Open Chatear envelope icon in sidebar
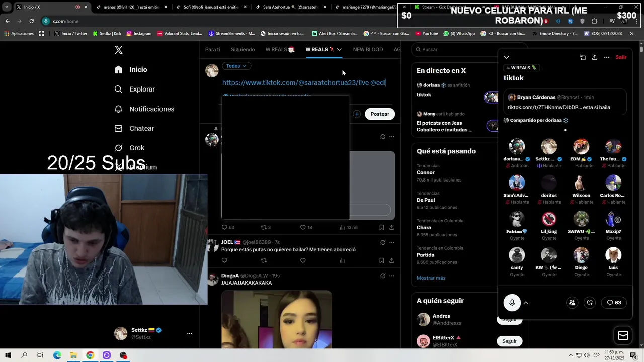The width and height of the screenshot is (644, 362). pyautogui.click(x=118, y=128)
